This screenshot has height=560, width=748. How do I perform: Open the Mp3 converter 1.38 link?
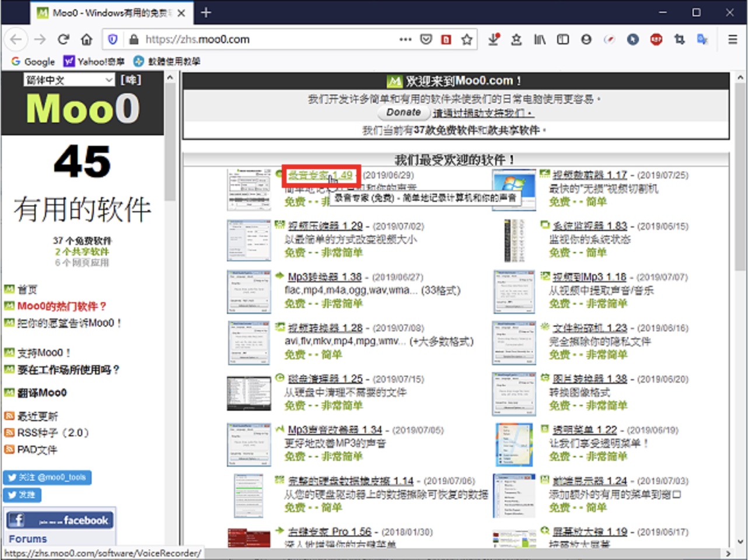pos(325,277)
